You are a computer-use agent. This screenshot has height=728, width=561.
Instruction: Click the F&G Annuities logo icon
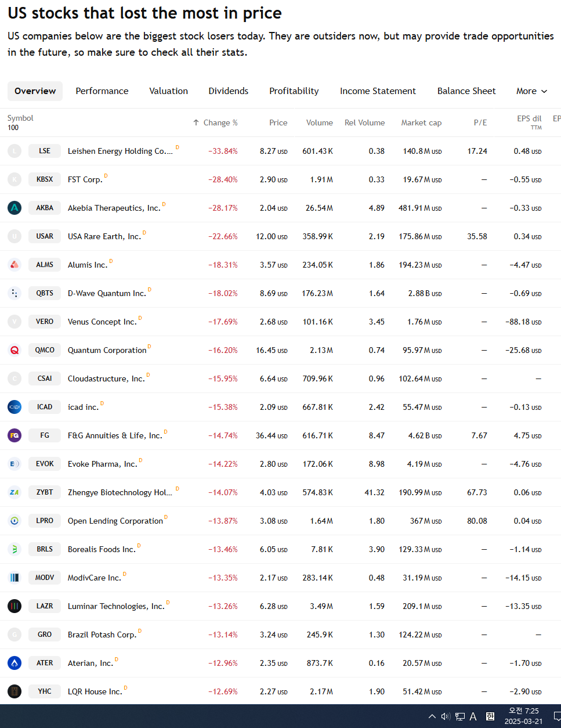15,435
